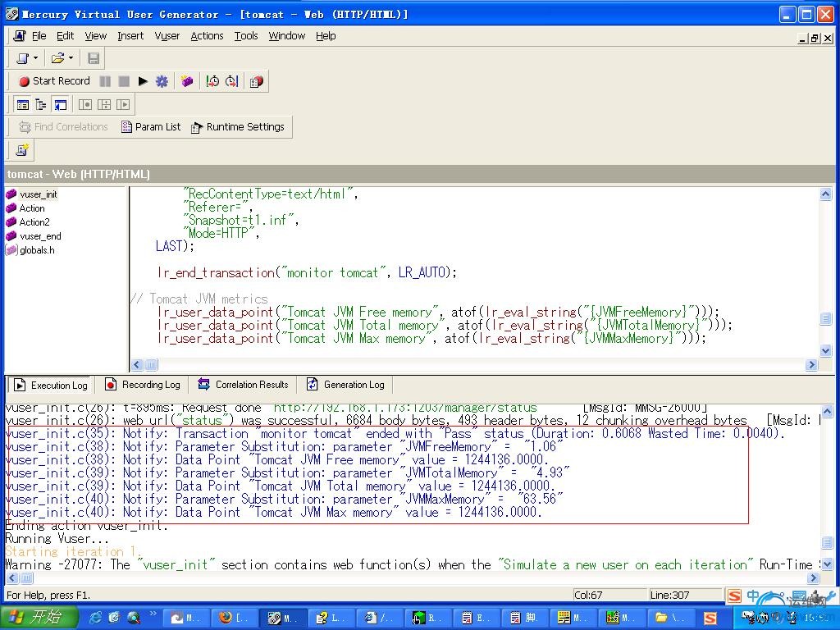Open the Tools menu

tap(246, 36)
